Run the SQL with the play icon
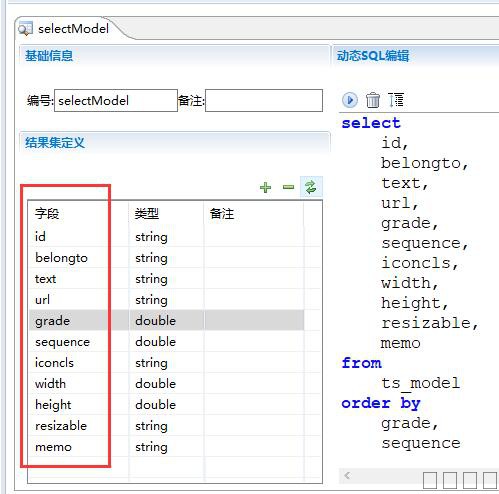The image size is (499, 494). tap(350, 100)
